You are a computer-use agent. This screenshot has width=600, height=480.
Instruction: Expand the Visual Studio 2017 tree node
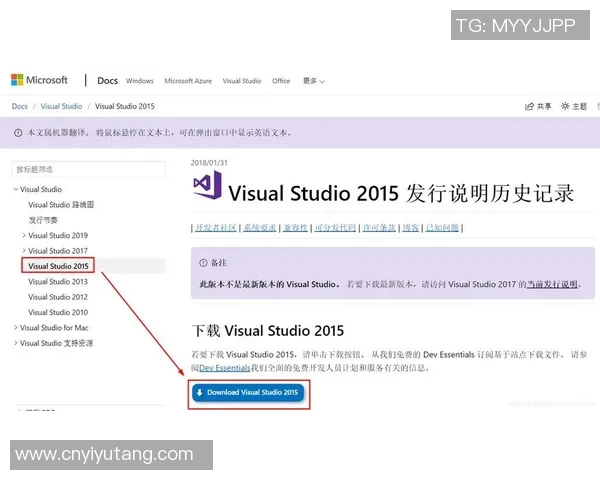[x=23, y=250]
